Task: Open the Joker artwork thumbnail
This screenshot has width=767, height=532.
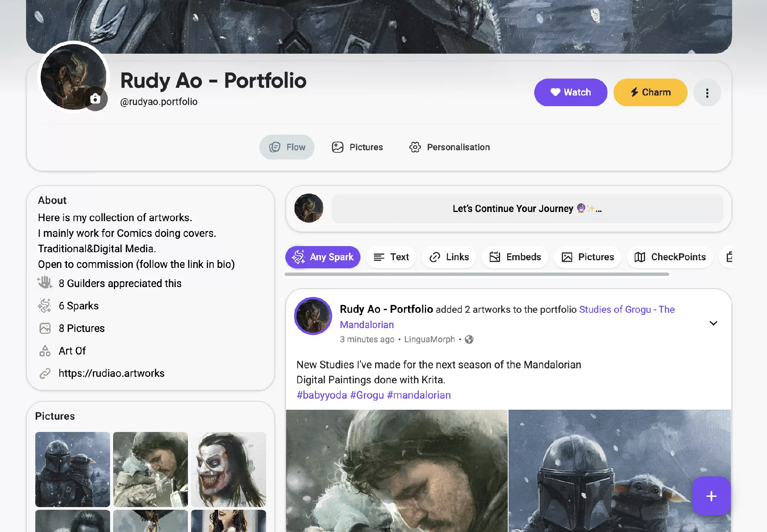Action: coord(229,469)
